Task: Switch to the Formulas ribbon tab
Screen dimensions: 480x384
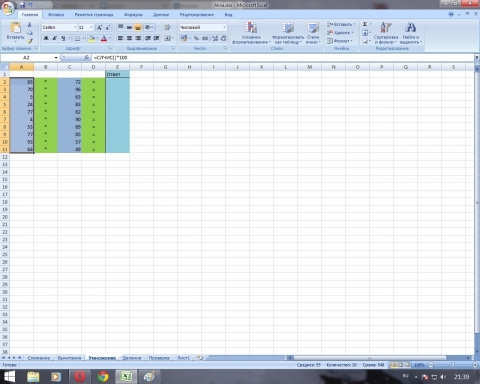Action: (x=133, y=15)
